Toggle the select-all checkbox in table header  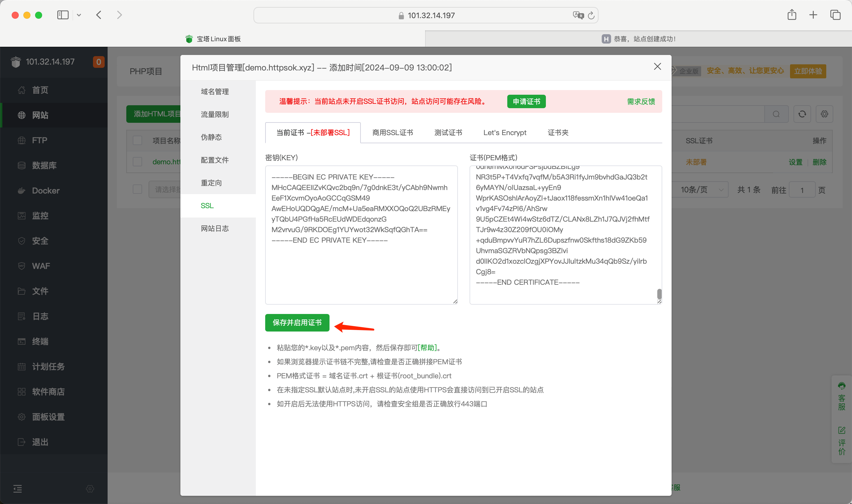pos(137,141)
